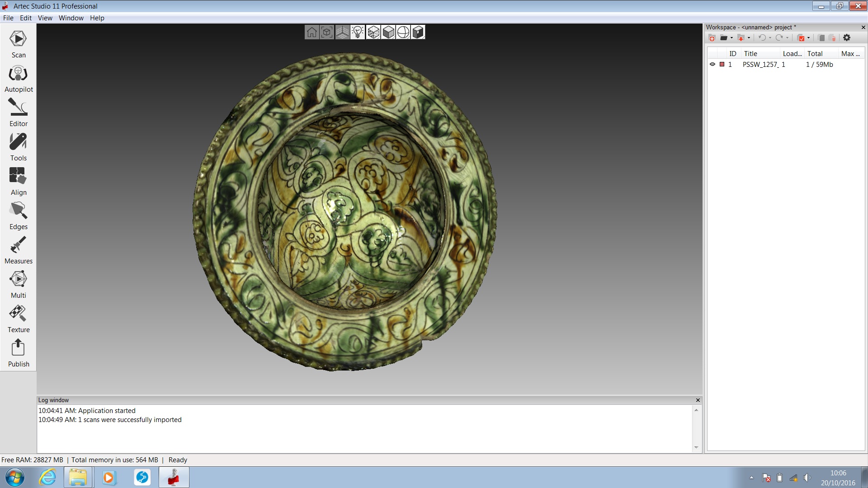Click the select-scans checkmark icon
Viewport: 868px width, 488px height.
click(801, 38)
